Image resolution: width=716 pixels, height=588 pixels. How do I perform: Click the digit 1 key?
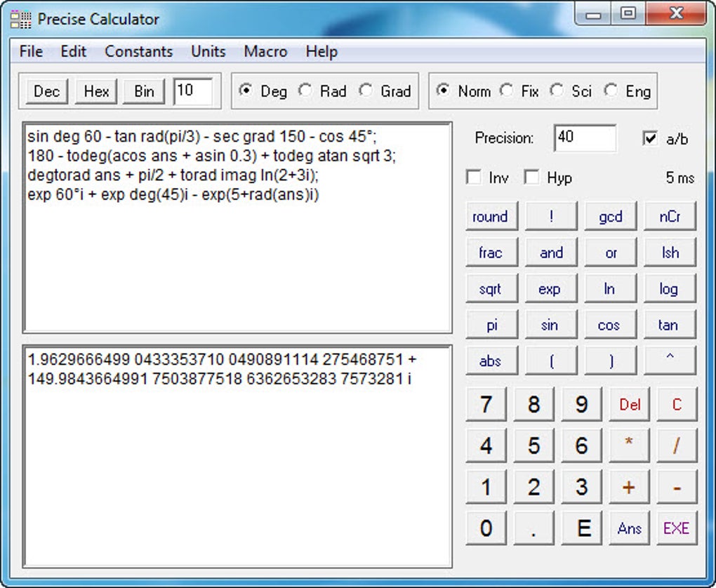(x=486, y=487)
